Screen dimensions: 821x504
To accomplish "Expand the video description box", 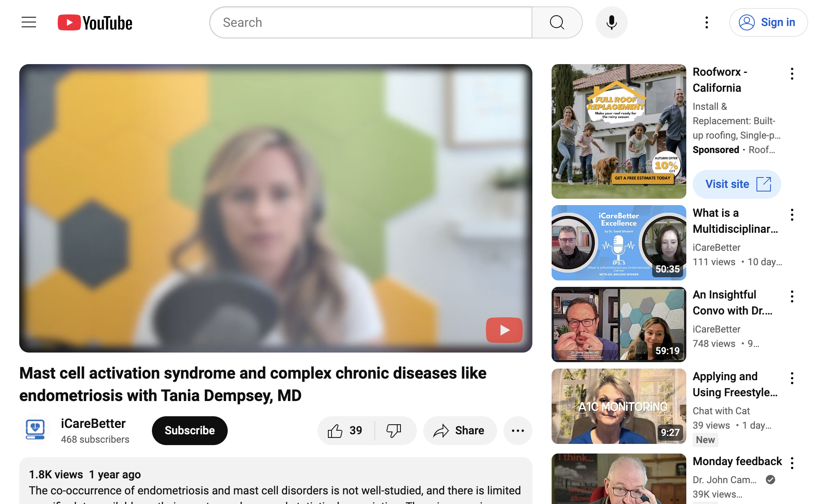I will (x=276, y=481).
